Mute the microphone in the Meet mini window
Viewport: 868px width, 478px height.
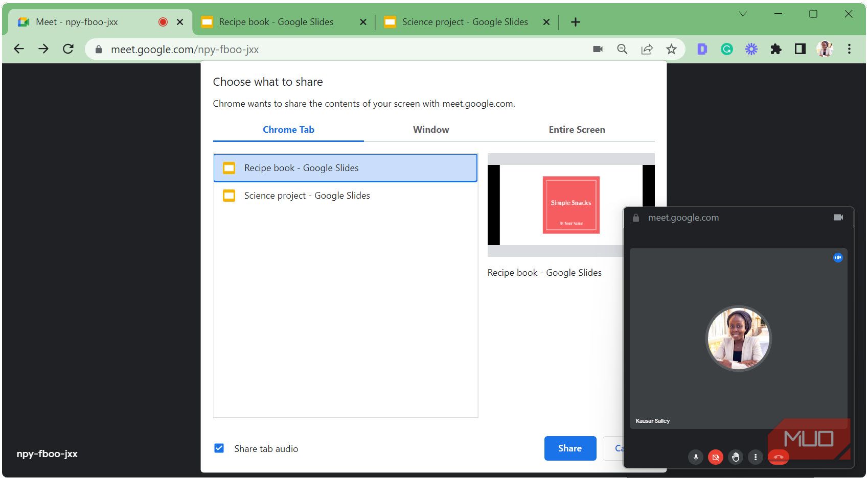(x=696, y=457)
